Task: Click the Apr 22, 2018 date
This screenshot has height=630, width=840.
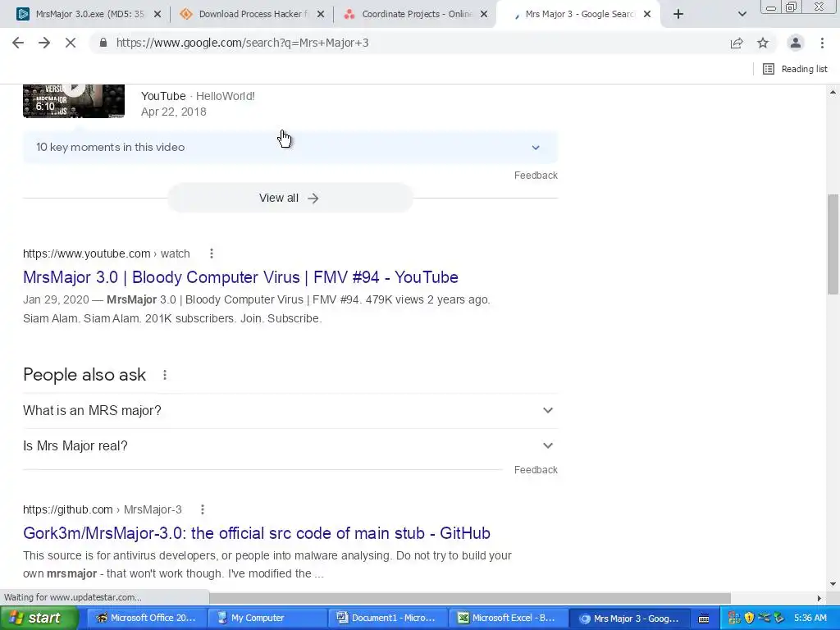Action: (174, 112)
